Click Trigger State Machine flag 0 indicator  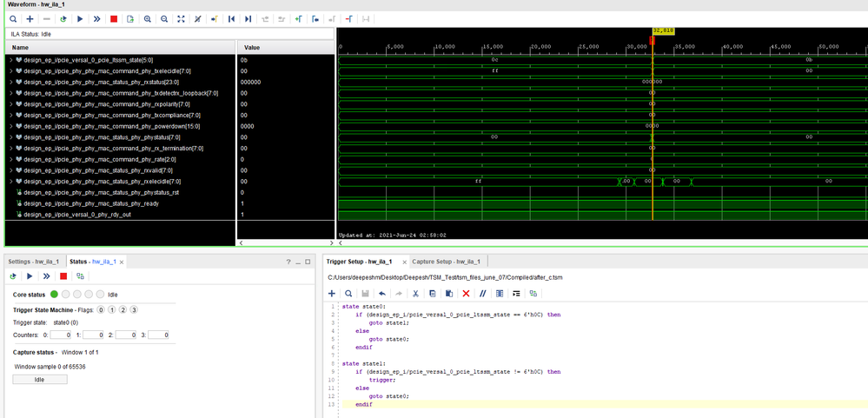click(101, 309)
